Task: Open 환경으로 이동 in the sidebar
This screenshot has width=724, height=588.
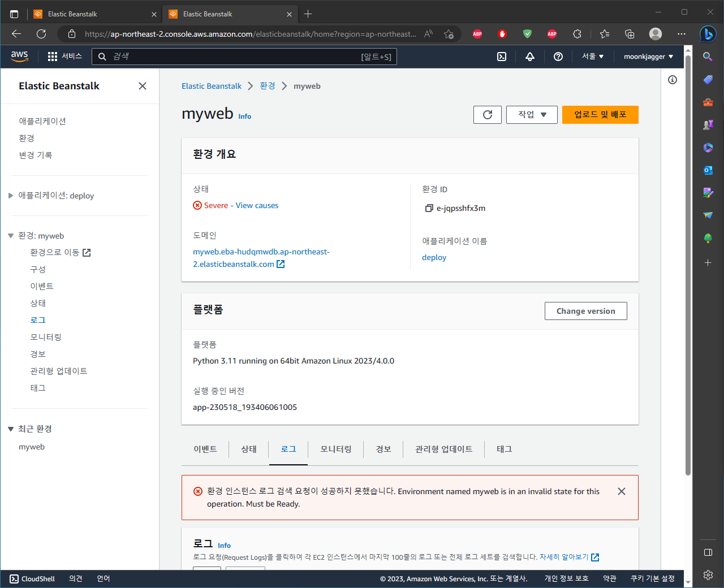Action: [61, 252]
